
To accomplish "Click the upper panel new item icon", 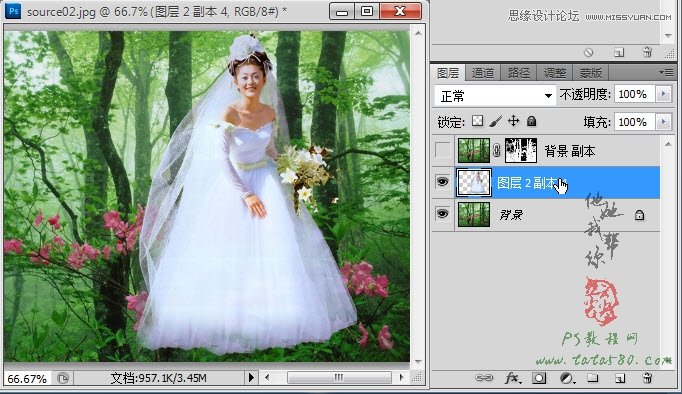I will pos(619,53).
